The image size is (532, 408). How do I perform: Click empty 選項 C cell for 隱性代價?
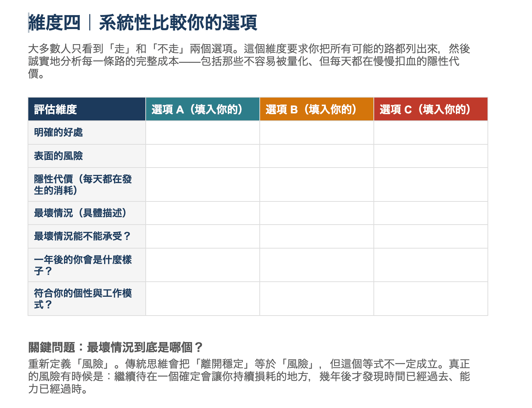pyautogui.click(x=430, y=185)
